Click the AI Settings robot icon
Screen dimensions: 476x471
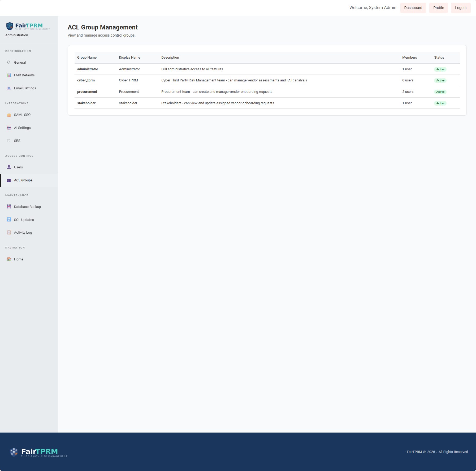click(x=9, y=128)
